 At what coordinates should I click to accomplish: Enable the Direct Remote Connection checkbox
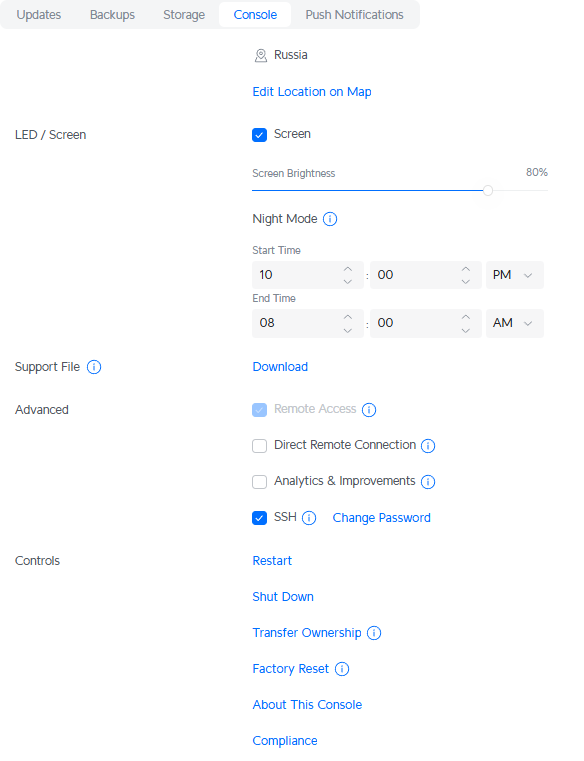(259, 446)
